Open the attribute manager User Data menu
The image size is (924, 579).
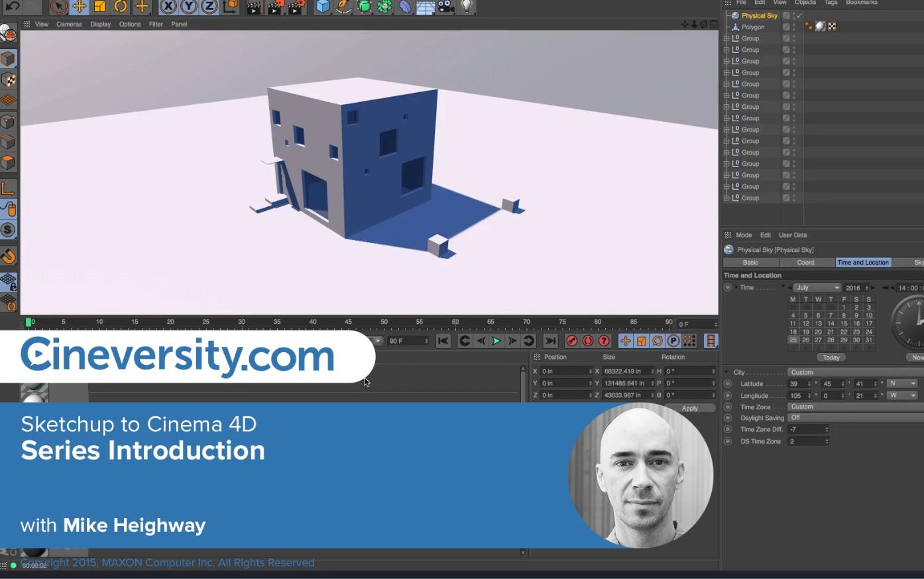pyautogui.click(x=793, y=235)
